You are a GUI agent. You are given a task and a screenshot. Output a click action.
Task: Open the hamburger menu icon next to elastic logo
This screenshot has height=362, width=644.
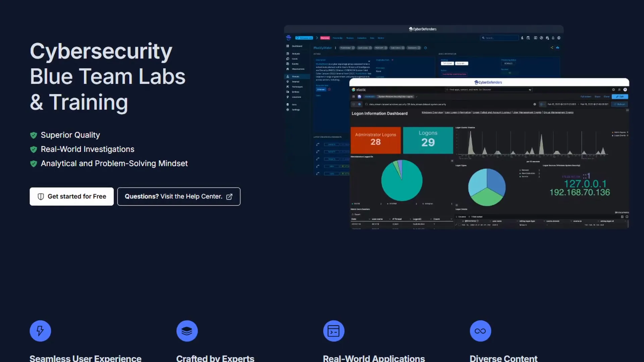(x=354, y=97)
